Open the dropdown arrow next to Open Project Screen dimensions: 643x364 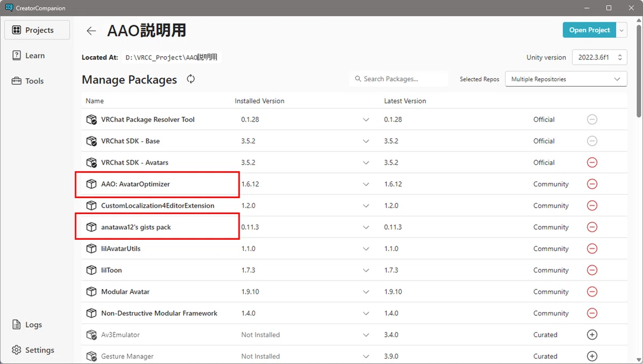622,30
